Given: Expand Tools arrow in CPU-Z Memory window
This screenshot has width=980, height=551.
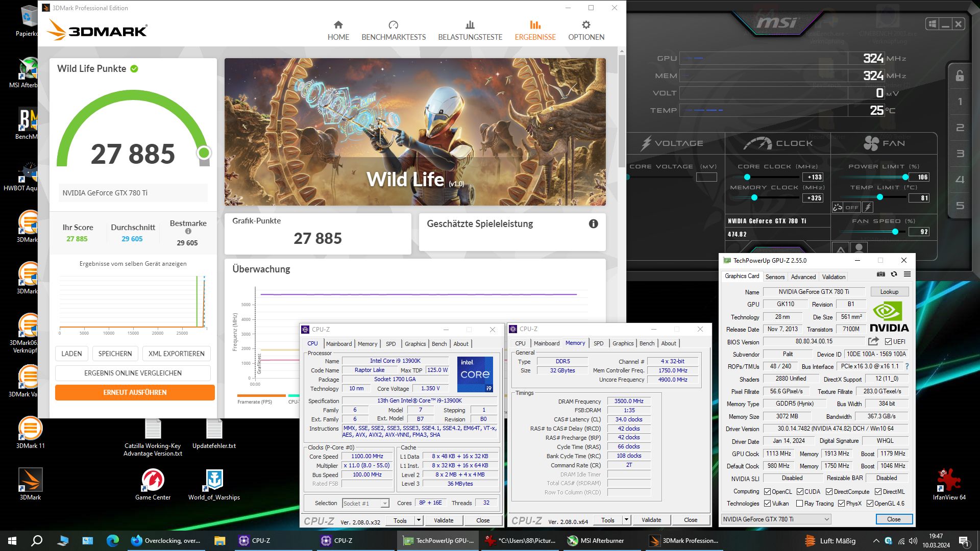Looking at the screenshot, I should [x=626, y=520].
